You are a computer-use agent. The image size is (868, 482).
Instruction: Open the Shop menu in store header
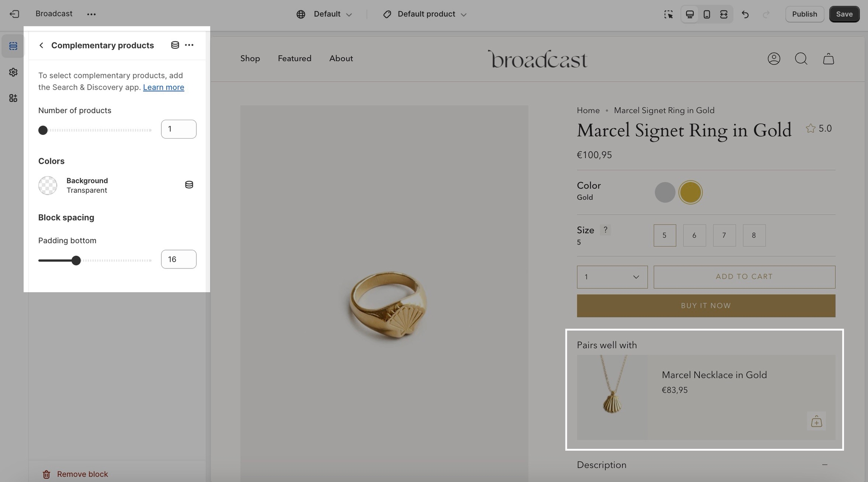pos(250,58)
